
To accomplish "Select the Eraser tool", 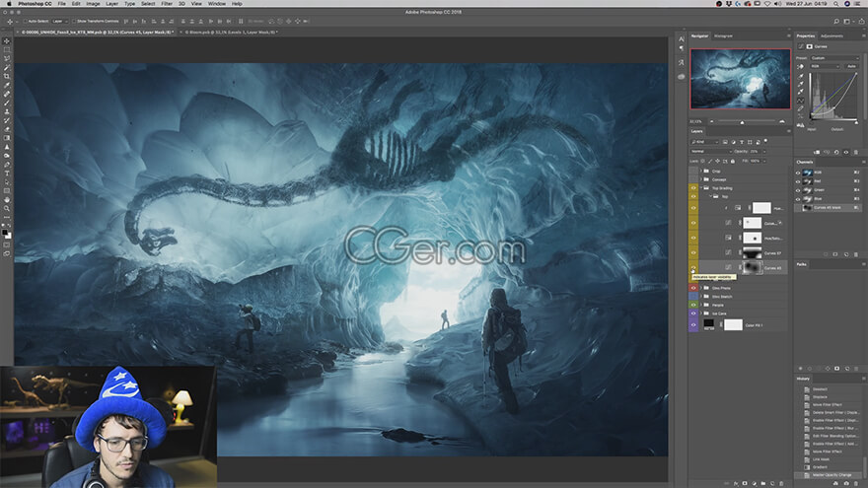I will click(7, 129).
